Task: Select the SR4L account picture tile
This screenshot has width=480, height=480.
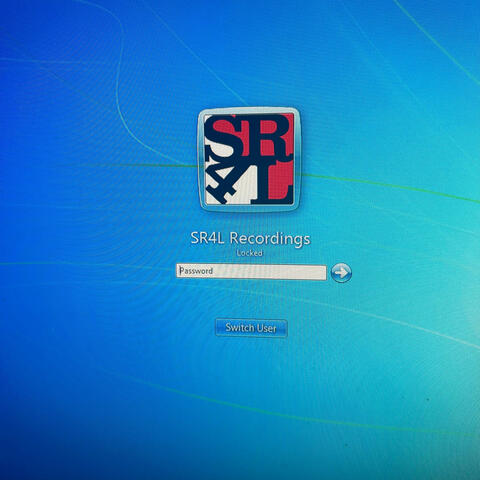Action: click(x=249, y=159)
